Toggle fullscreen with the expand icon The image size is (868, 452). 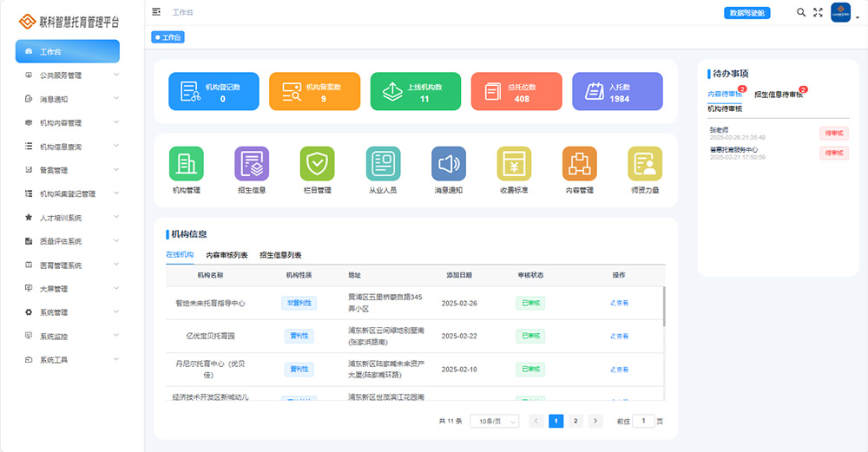point(818,12)
